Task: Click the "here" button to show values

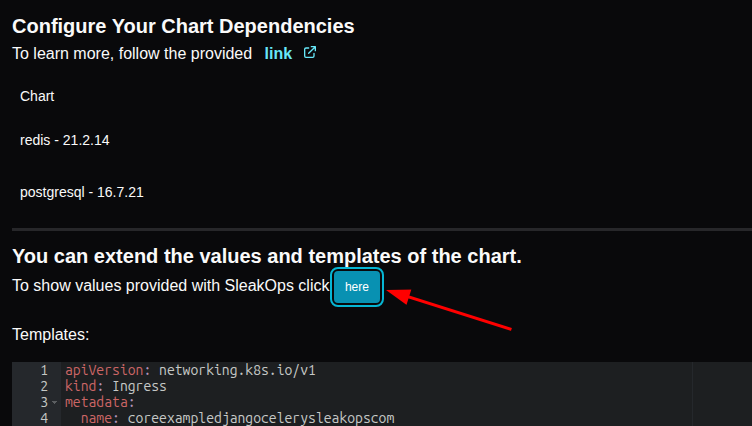Action: [x=357, y=287]
